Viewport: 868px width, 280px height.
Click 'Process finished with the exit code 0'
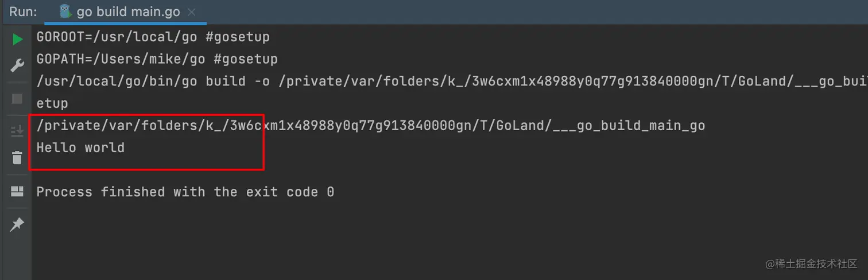pos(185,192)
